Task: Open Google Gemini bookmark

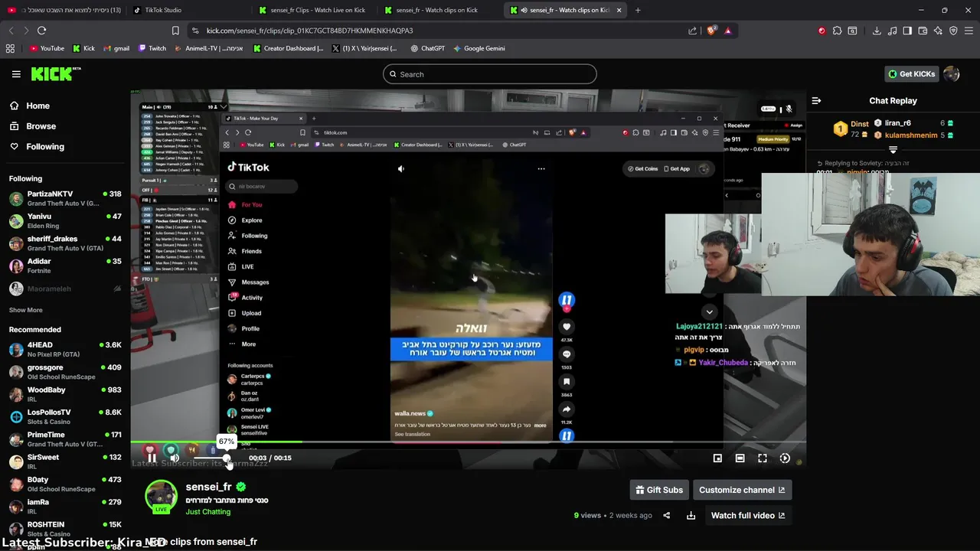Action: pos(479,48)
